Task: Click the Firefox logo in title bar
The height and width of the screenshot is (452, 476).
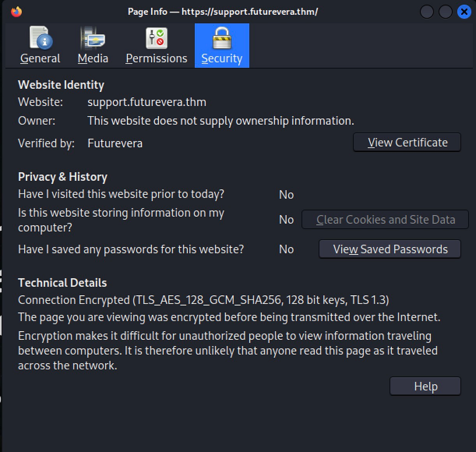Action: pos(16,12)
